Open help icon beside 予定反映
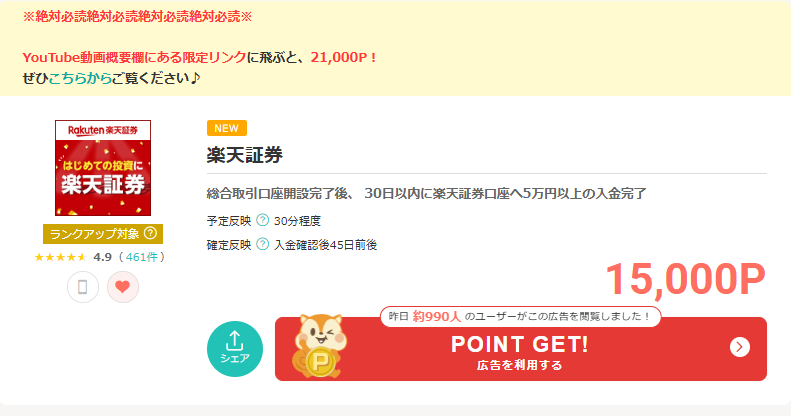Screen dimensions: 791x416 click(262, 220)
